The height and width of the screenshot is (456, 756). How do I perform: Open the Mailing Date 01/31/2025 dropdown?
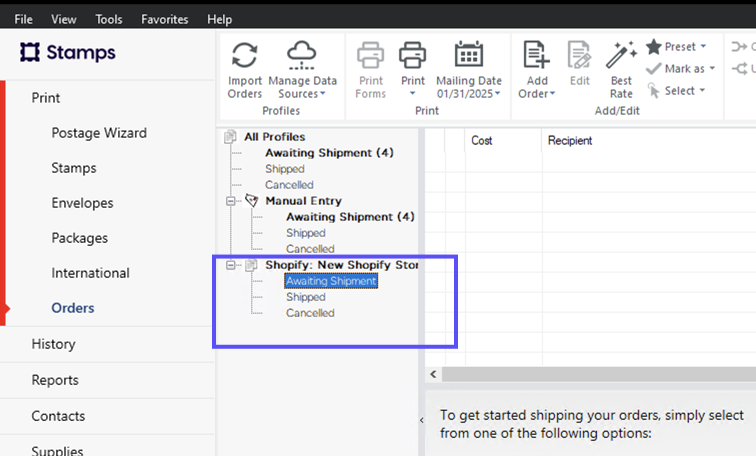469,94
